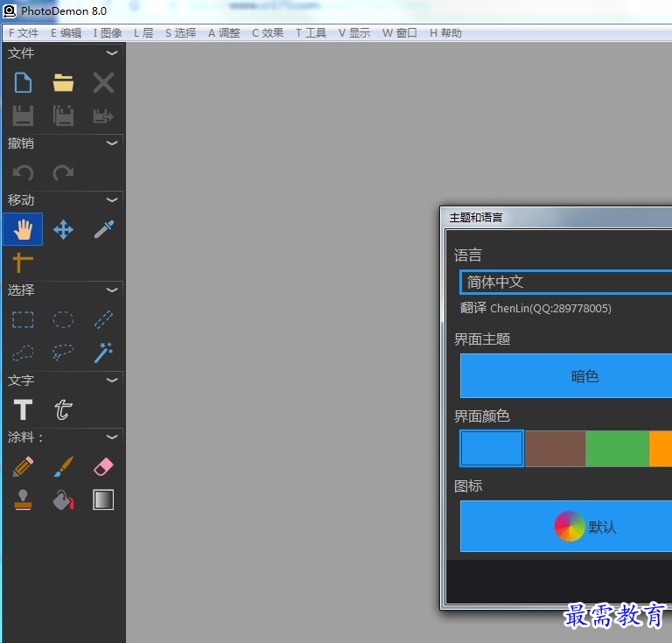The image size is (672, 643).
Task: Select the Eraser tool
Action: coord(103,466)
